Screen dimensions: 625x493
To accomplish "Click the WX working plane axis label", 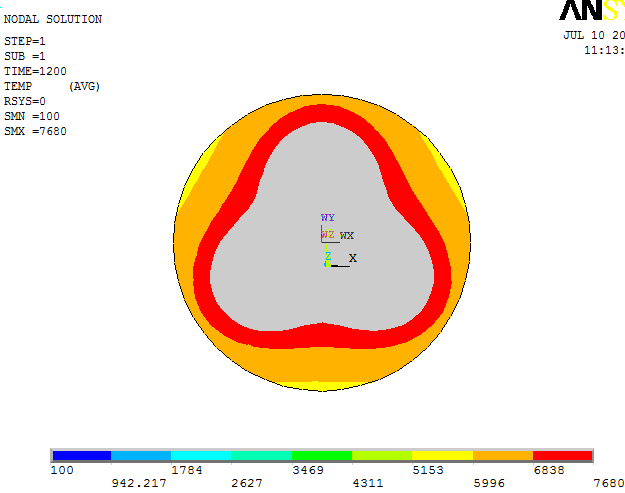I will pyautogui.click(x=347, y=236).
